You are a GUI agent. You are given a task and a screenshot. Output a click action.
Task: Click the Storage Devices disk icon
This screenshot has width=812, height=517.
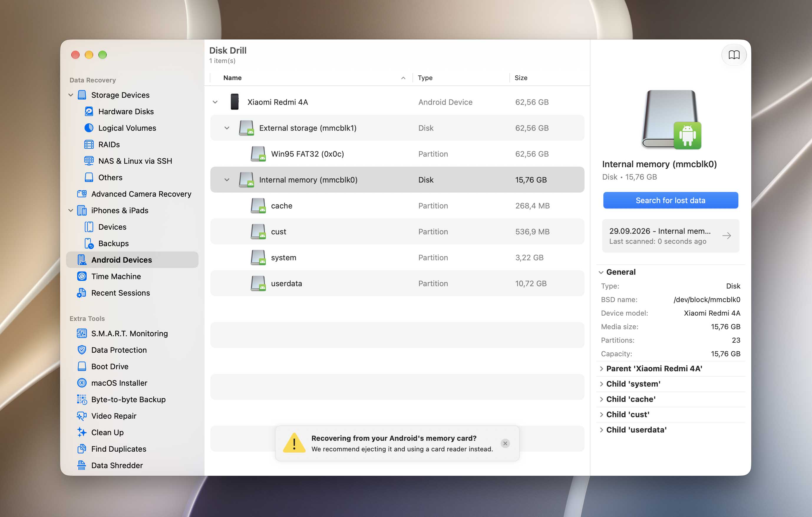click(x=82, y=95)
